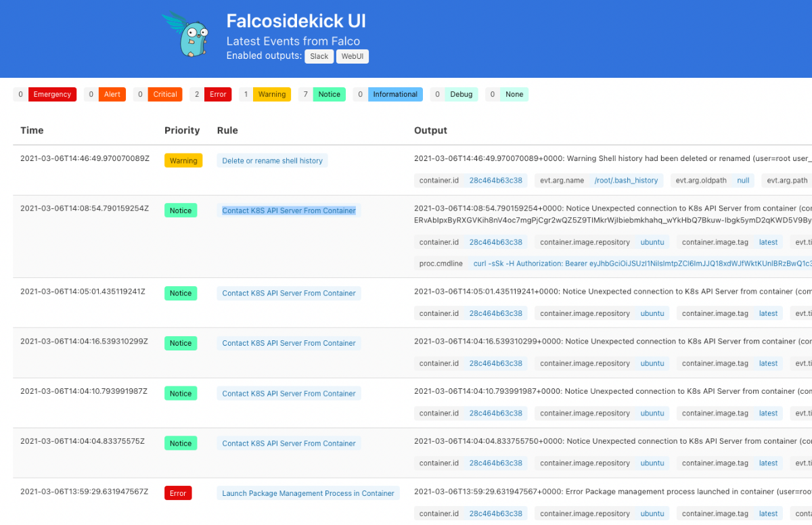This screenshot has height=525, width=812.
Task: Click the Package management process launched output message
Action: pos(613,492)
